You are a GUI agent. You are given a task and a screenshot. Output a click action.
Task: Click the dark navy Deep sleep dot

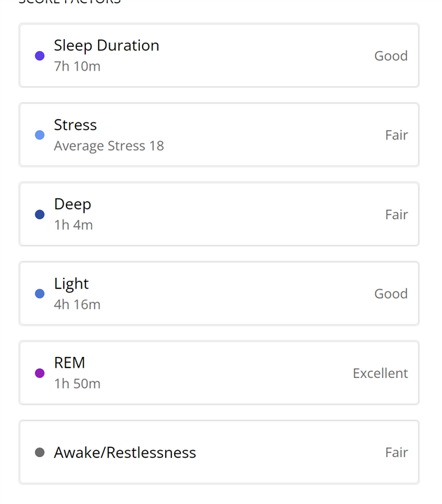click(40, 215)
